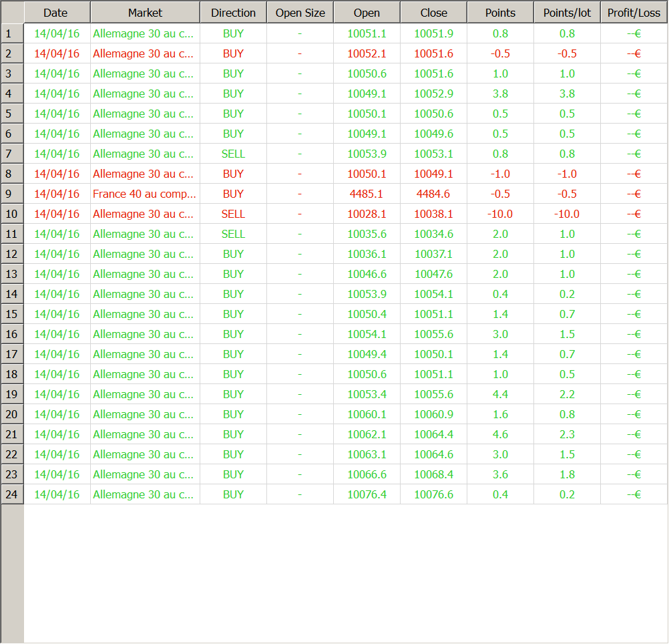Click open price 10054.1 in row 16

pos(367,334)
